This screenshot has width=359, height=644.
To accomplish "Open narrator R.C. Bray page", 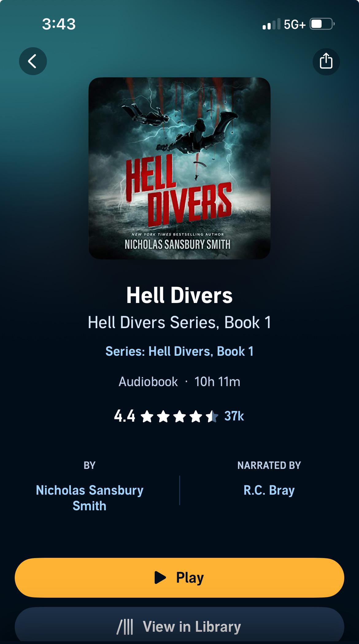I will coord(269,490).
